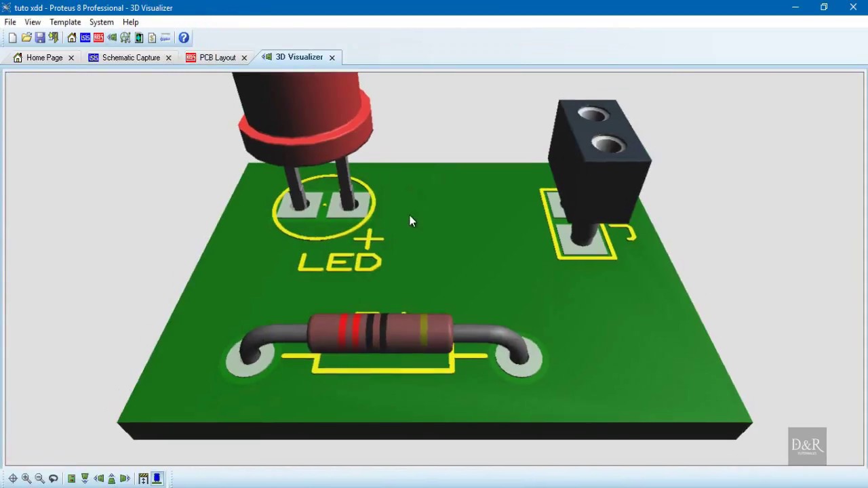Image resolution: width=868 pixels, height=488 pixels.
Task: Open Bill of Materials toolbar icon
Action: (152, 38)
